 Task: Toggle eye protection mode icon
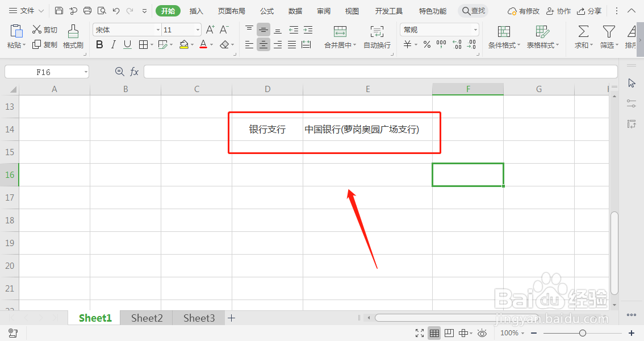click(x=482, y=333)
